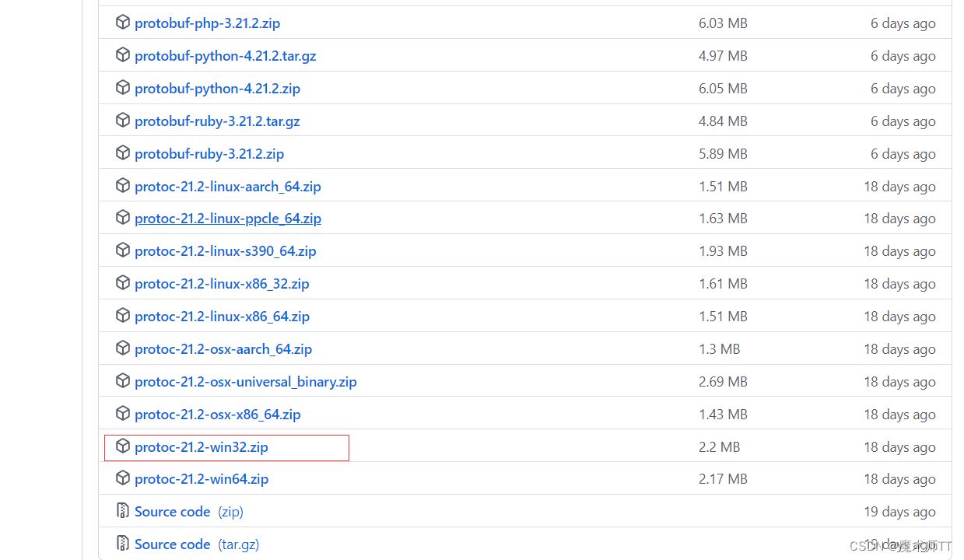Click package icon beside protoc-21.2-linux-x86_64.zip
Image resolution: width=964 pixels, height=560 pixels.
click(122, 316)
